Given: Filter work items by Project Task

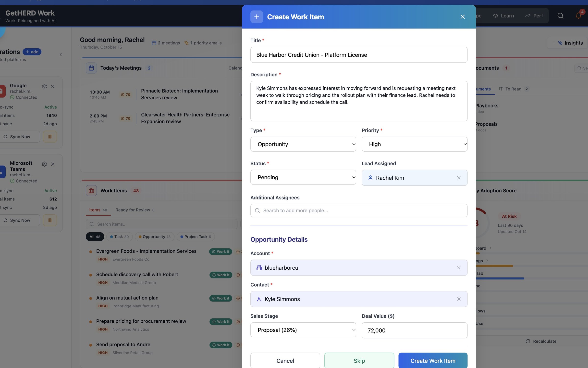Looking at the screenshot, I should pyautogui.click(x=196, y=237).
